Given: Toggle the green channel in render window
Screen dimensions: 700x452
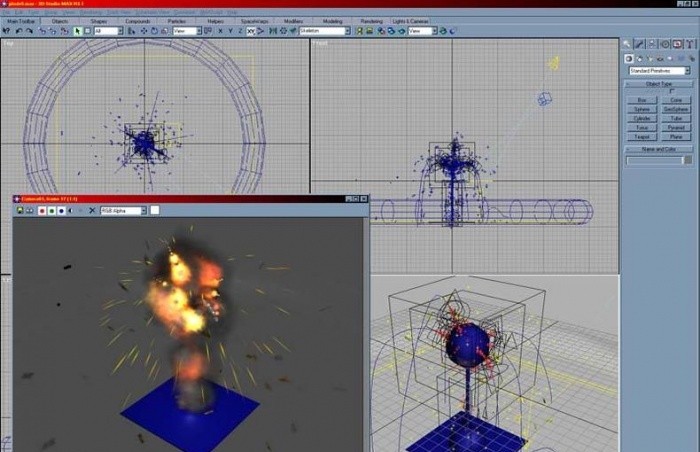Looking at the screenshot, I should coord(52,211).
